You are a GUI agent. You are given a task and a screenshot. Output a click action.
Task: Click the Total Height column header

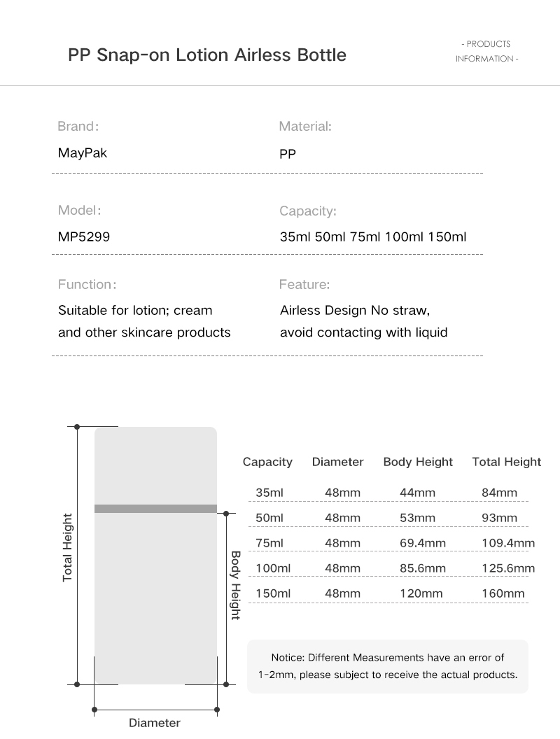506,463
